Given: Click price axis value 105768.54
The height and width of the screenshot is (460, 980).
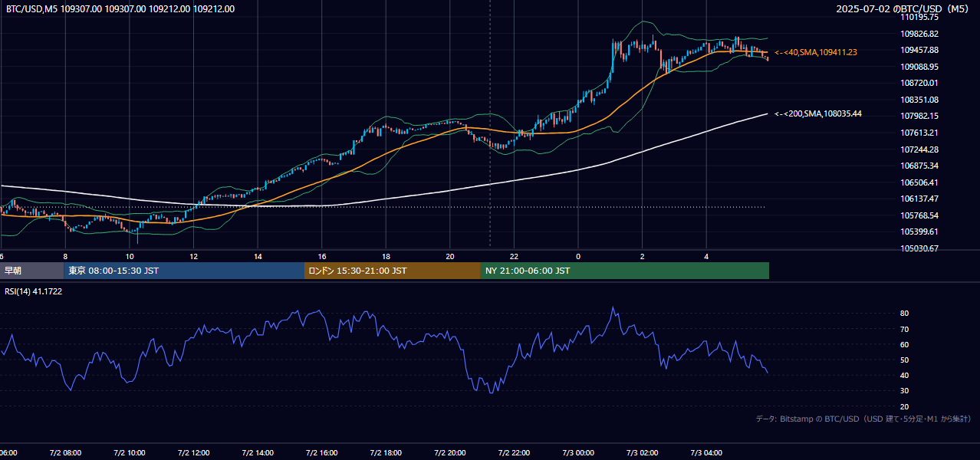Looking at the screenshot, I should click(x=920, y=215).
